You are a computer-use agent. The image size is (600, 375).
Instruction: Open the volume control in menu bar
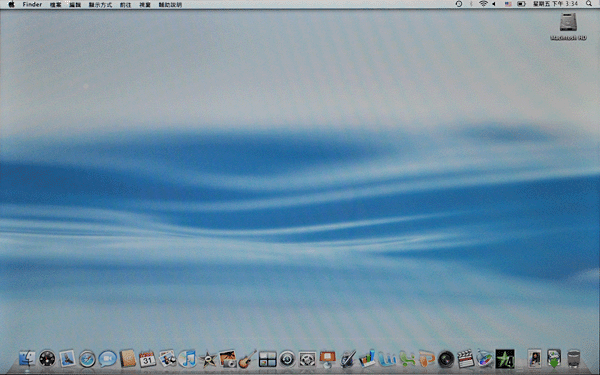(494, 4)
